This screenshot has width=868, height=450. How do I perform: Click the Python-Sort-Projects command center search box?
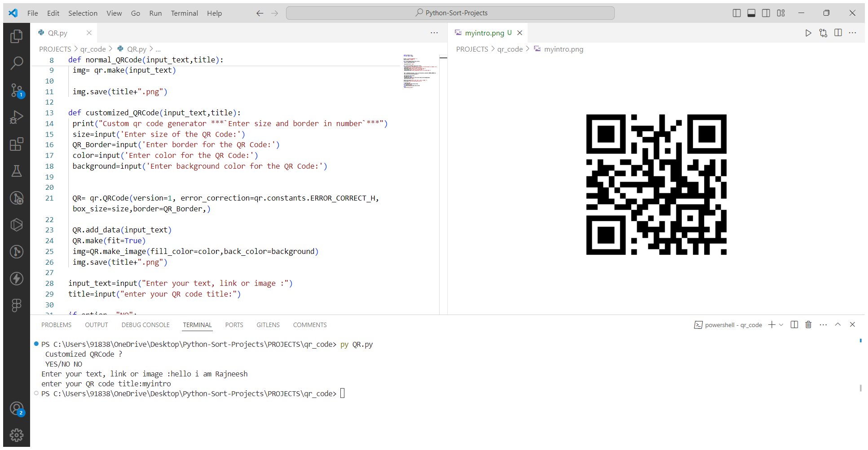[450, 13]
